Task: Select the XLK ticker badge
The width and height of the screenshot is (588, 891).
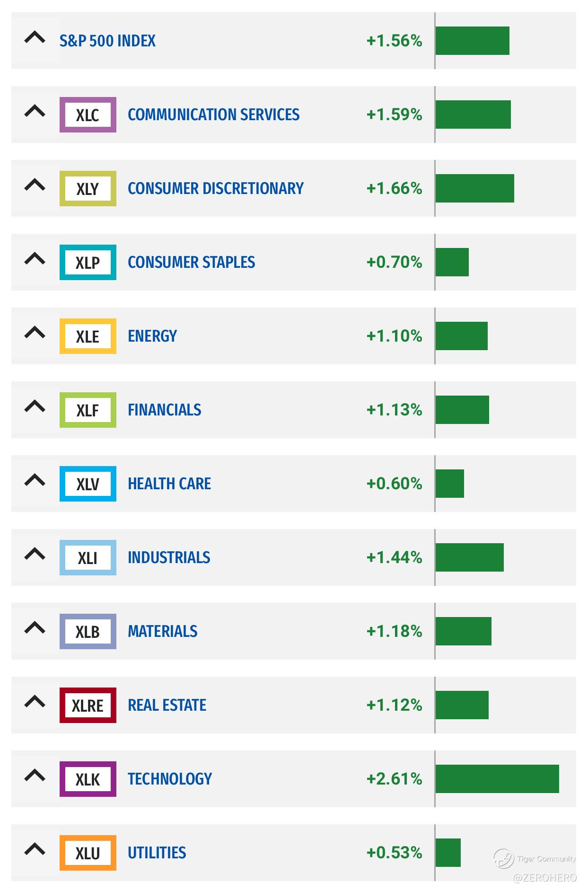Action: 88,779
